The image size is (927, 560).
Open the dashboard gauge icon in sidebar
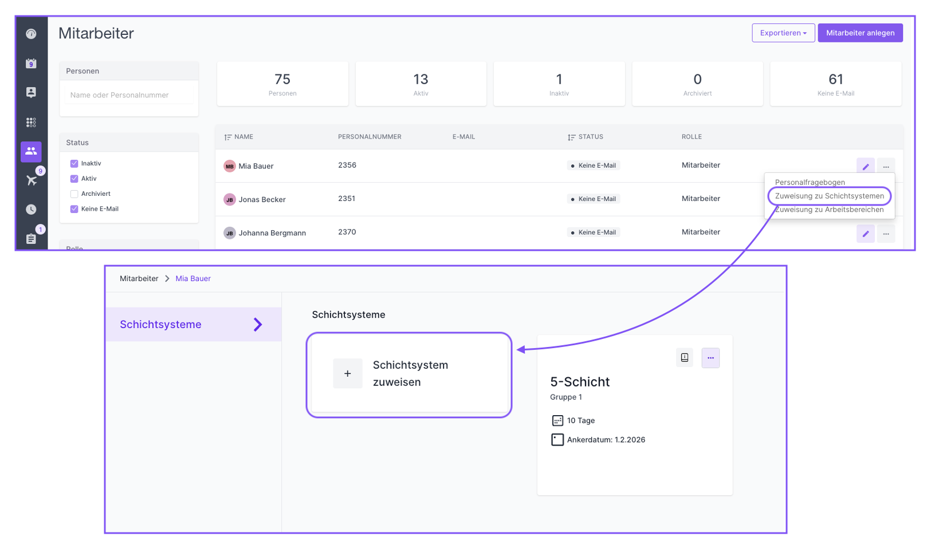(31, 34)
